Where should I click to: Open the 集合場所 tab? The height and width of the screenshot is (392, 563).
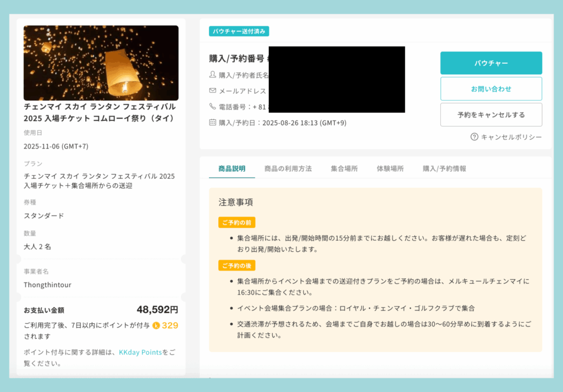click(344, 169)
